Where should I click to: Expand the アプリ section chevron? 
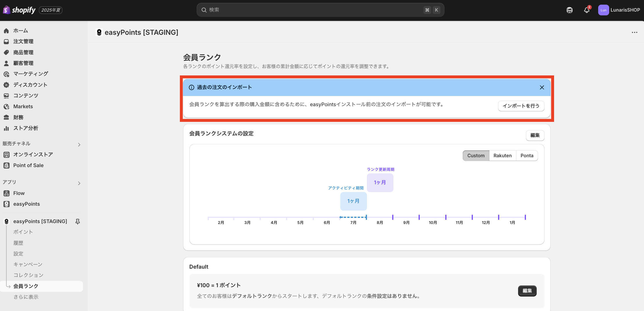tap(79, 183)
